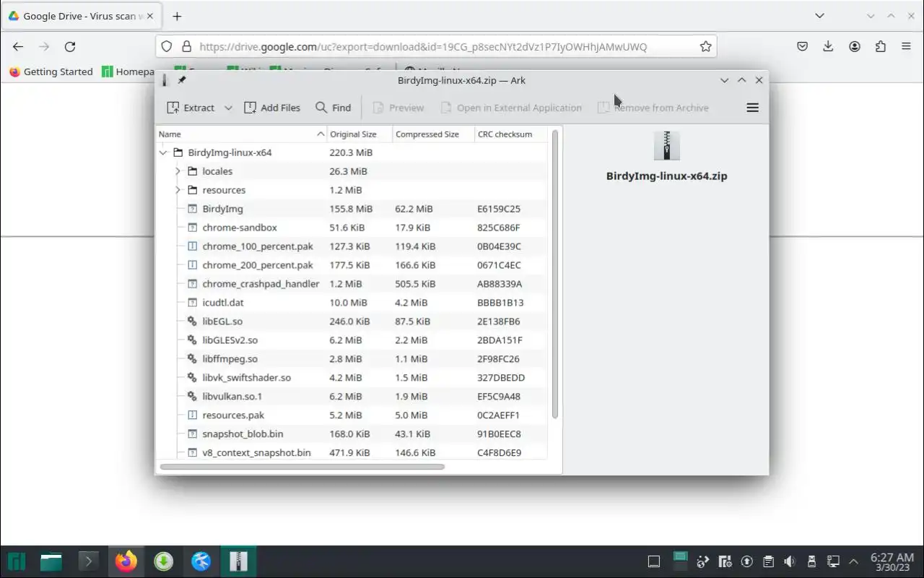Click the padlock site info icon
Screen dimensions: 924x578
186,46
